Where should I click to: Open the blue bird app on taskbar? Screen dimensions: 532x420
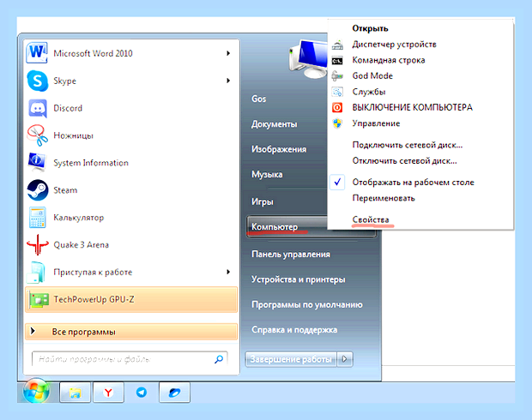[174, 393]
